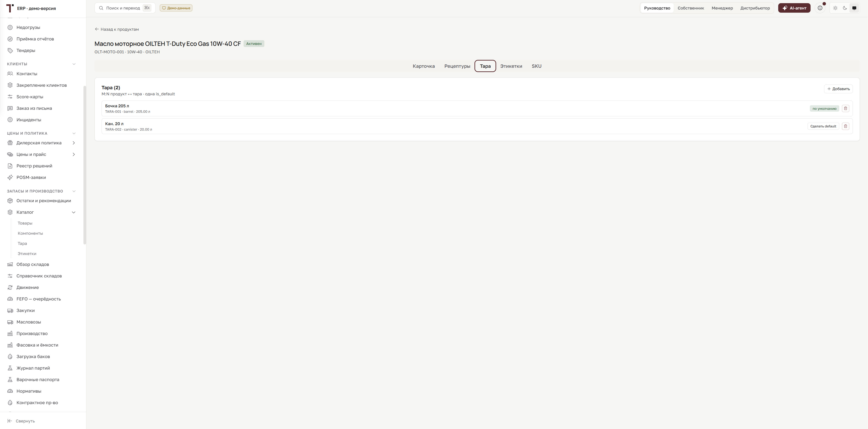Launch the AI-агент button
Image resolution: width=868 pixels, height=429 pixels.
tap(794, 8)
